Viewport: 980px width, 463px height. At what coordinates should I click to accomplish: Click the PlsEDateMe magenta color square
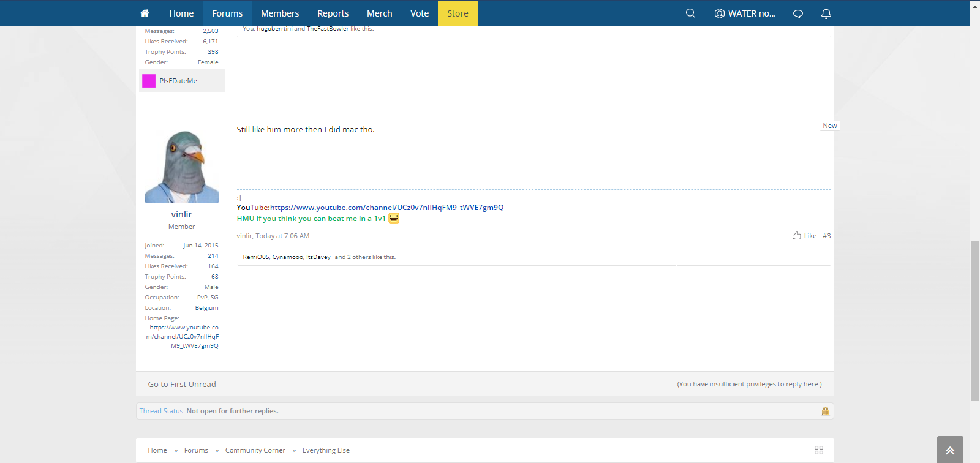coord(149,81)
